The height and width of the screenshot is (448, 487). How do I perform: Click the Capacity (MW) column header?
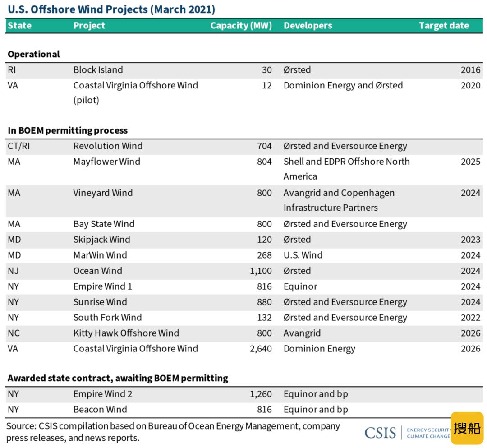[x=241, y=25]
